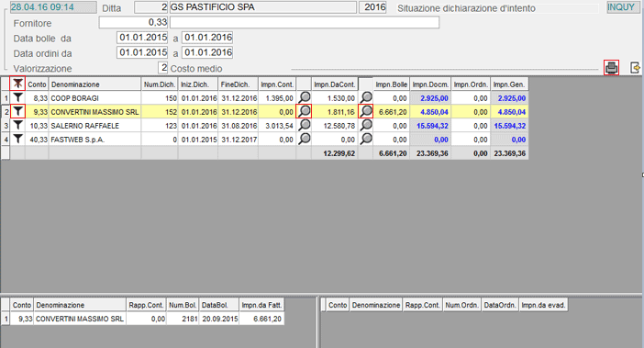The width and height of the screenshot is (644, 348).
Task: Click the Num.Dich. column header
Action: click(160, 84)
